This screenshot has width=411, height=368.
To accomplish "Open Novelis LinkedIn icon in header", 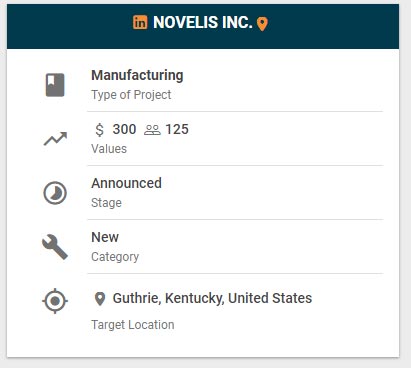I will click(x=140, y=22).
